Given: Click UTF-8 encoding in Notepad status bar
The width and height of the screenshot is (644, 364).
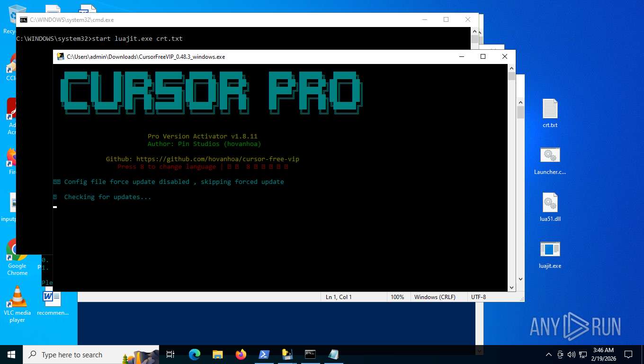Looking at the screenshot, I should pyautogui.click(x=478, y=297).
